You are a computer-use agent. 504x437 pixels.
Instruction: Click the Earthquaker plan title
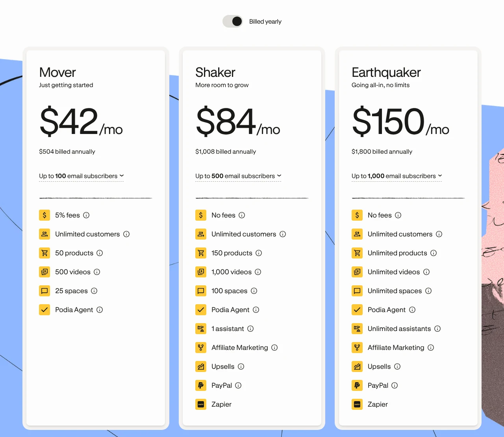[x=386, y=73]
